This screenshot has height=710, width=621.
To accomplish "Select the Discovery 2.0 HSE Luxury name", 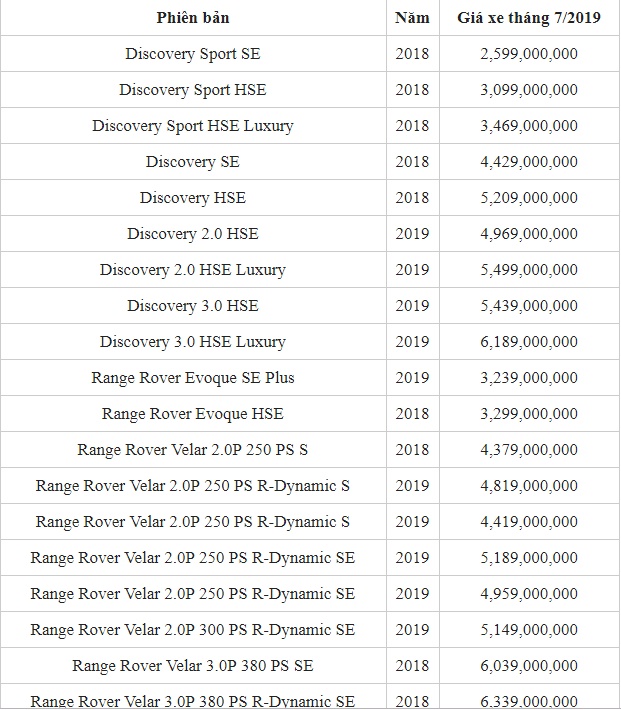I will tap(192, 270).
